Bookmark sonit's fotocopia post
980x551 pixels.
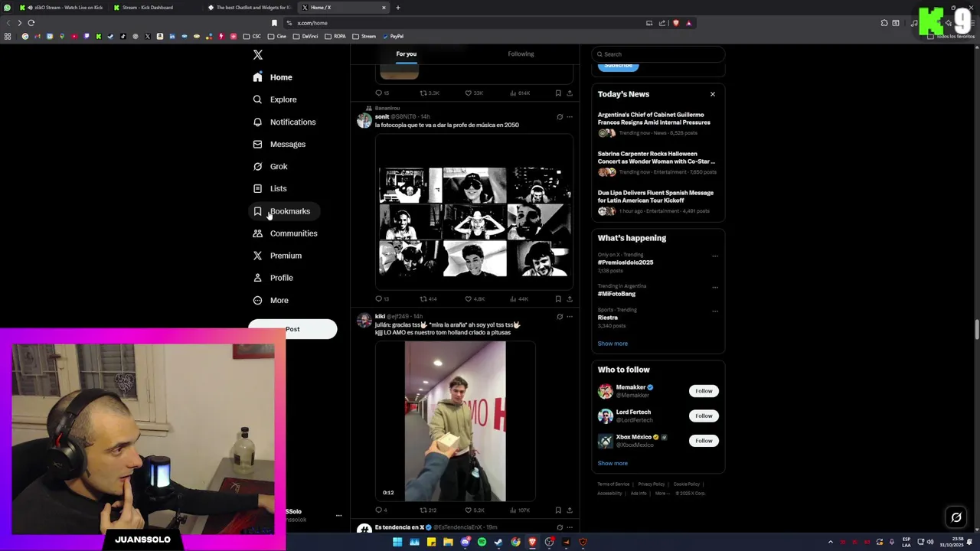(x=558, y=299)
